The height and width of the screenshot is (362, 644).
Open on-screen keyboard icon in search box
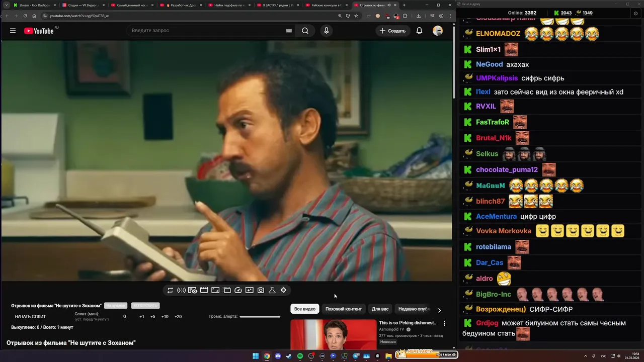[289, 31]
